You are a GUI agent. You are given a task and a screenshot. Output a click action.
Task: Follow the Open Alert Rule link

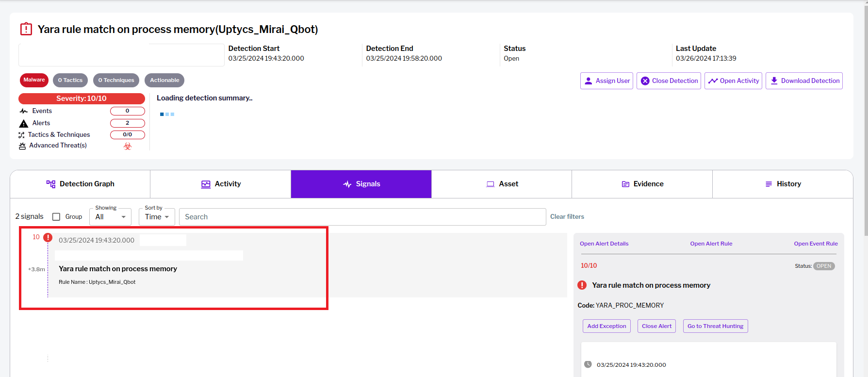711,244
